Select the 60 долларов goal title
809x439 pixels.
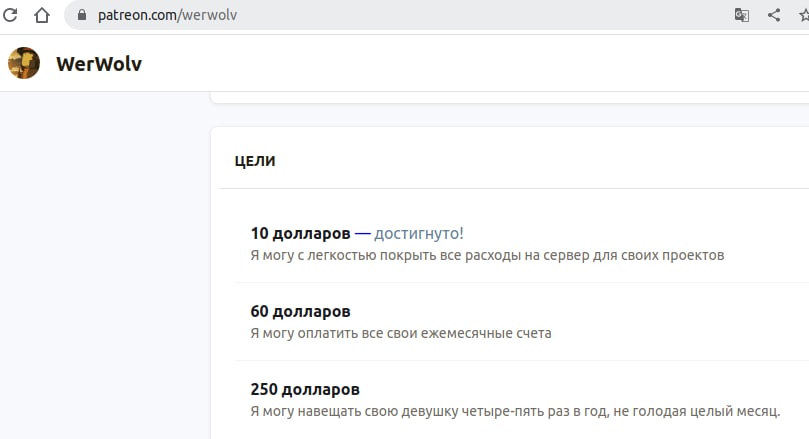click(x=300, y=311)
